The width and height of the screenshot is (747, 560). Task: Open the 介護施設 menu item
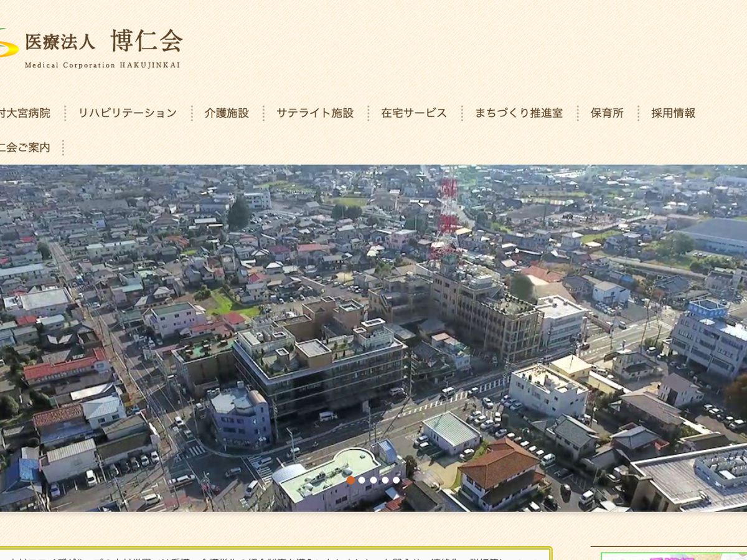tap(227, 113)
